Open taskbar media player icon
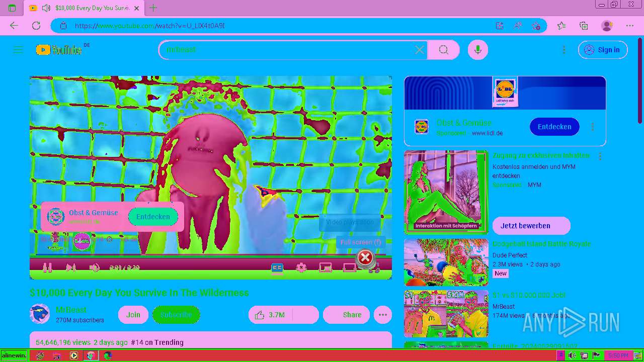This screenshot has width=644, height=362. 74,355
